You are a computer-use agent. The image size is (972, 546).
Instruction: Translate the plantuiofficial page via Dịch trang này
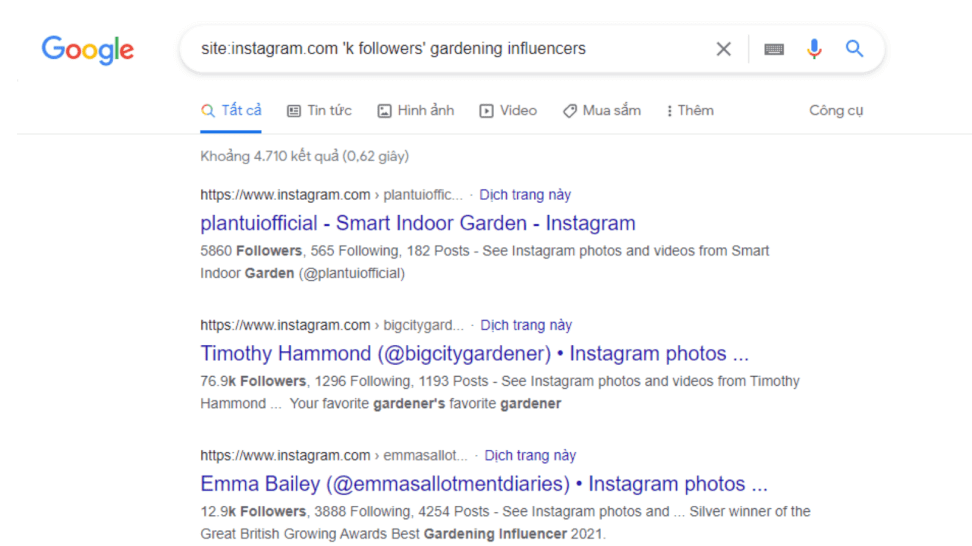525,195
